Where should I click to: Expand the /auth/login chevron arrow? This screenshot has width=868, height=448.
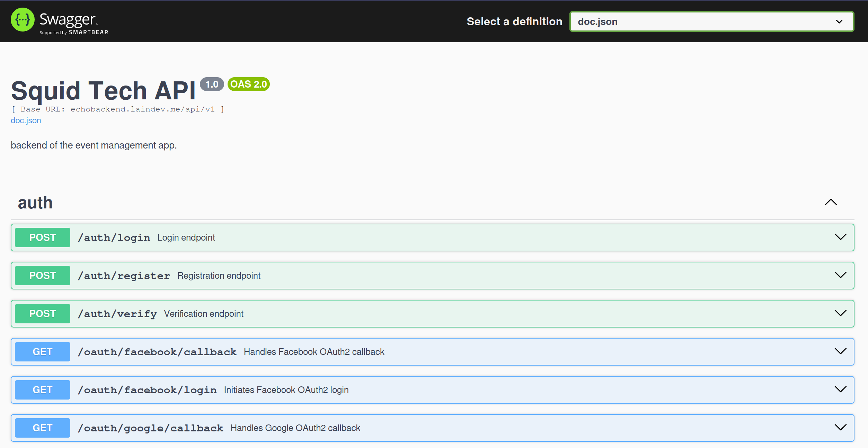coord(840,237)
